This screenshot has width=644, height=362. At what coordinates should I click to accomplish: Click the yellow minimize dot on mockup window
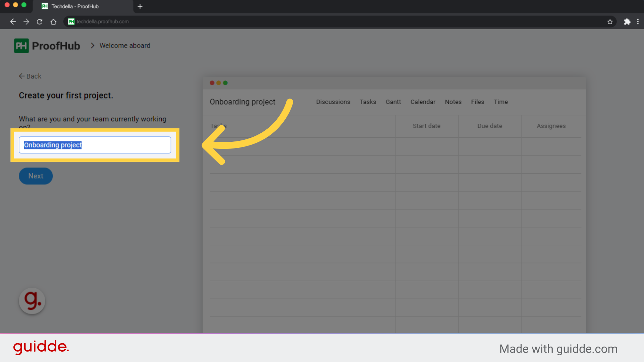pyautogui.click(x=218, y=83)
